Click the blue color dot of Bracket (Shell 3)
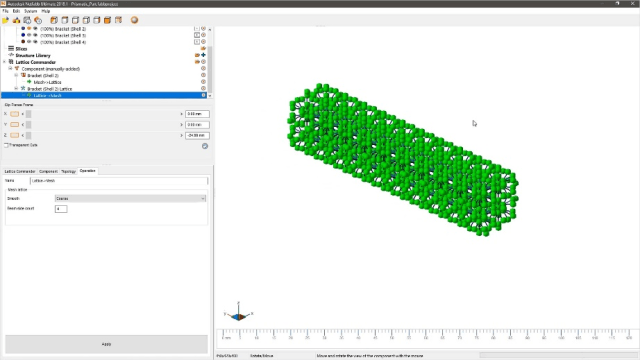The image size is (640, 360). [x=23, y=35]
